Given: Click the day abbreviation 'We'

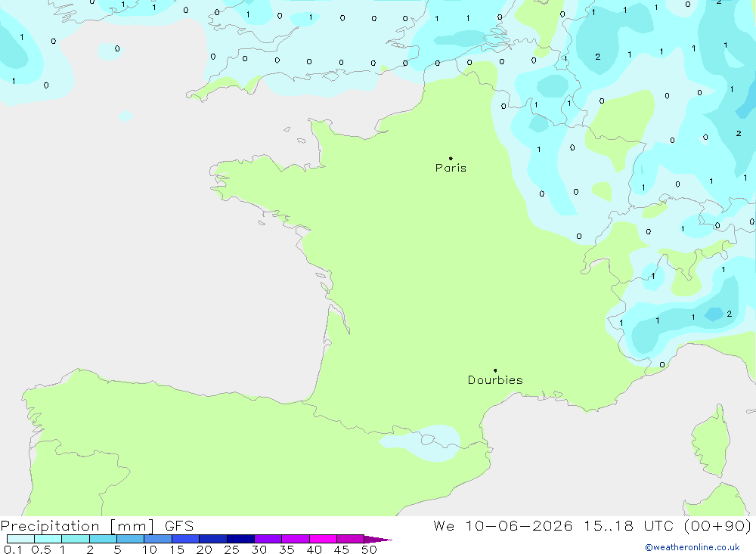Looking at the screenshot, I should click(x=444, y=526).
